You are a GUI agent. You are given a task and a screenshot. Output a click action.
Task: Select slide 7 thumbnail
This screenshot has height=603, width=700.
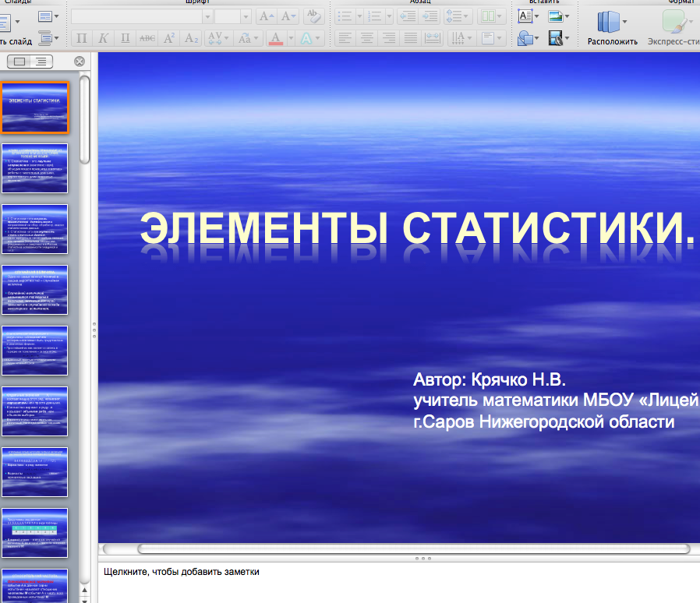(x=35, y=472)
